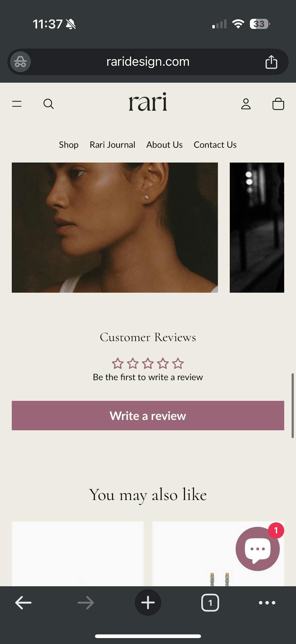The height and width of the screenshot is (644, 296).
Task: Open the earring model photo
Action: [115, 227]
